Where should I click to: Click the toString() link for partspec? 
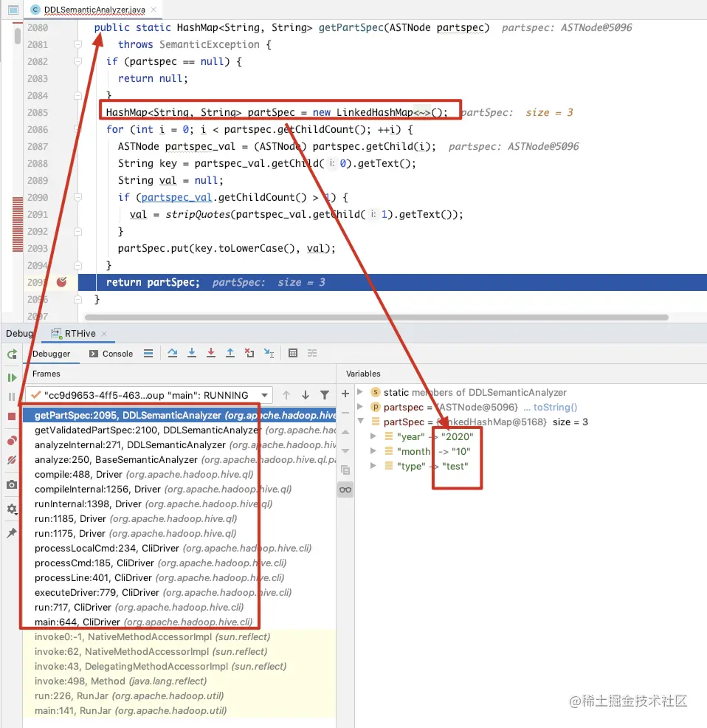(555, 407)
